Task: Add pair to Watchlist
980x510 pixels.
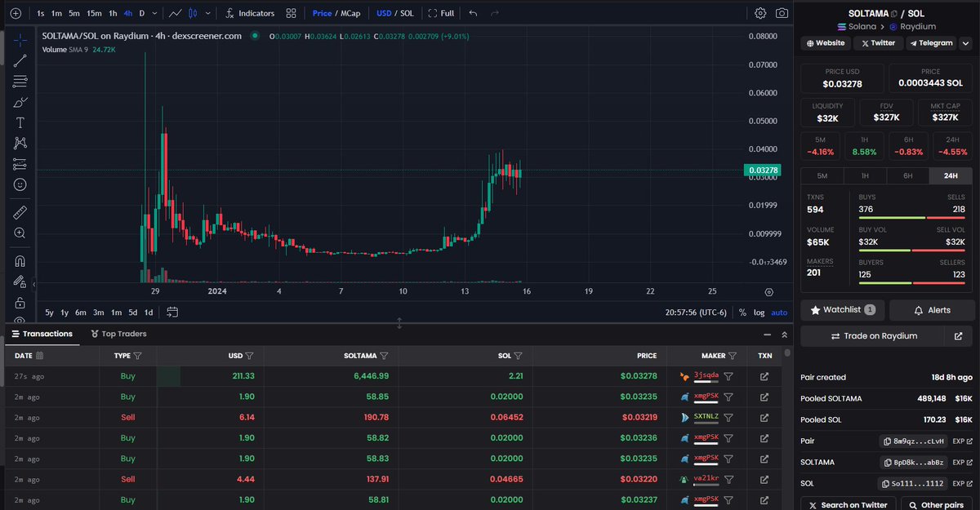Action: coord(842,310)
